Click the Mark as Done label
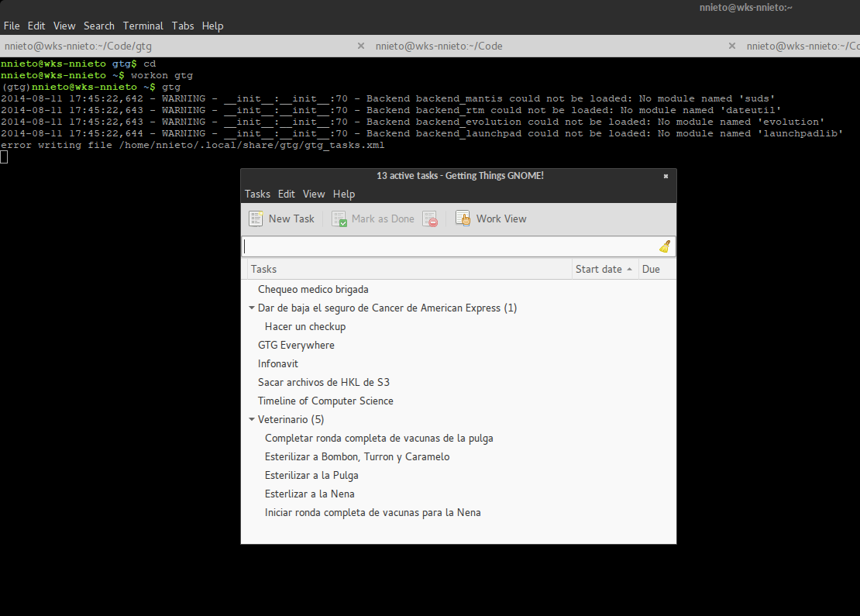The image size is (860, 616). [383, 219]
